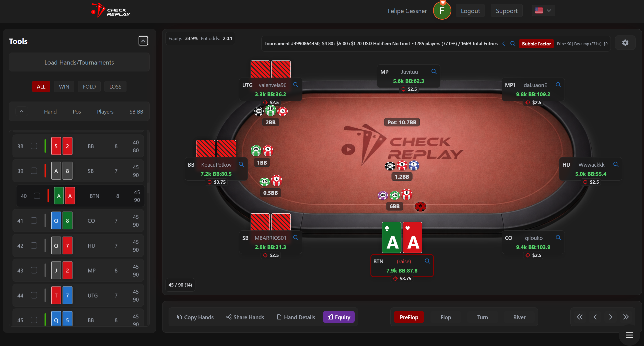Screen dimensions: 644x346
Task: Click the user avatar F icon
Action: (442, 11)
